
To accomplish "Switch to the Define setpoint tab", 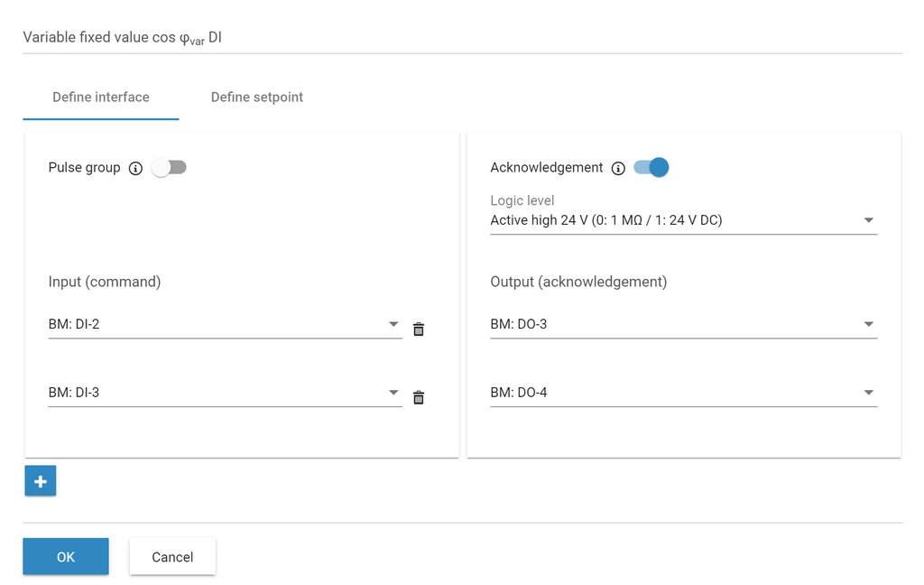I will (257, 97).
